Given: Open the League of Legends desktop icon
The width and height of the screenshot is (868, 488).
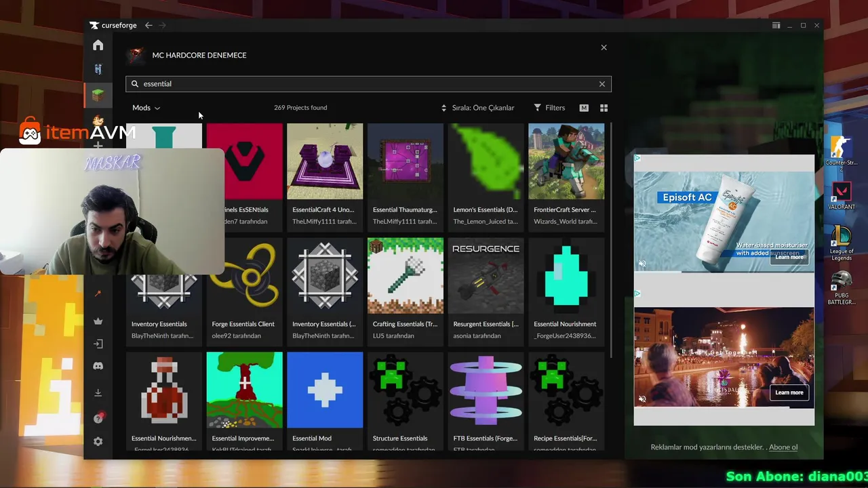Looking at the screenshot, I should (x=842, y=243).
